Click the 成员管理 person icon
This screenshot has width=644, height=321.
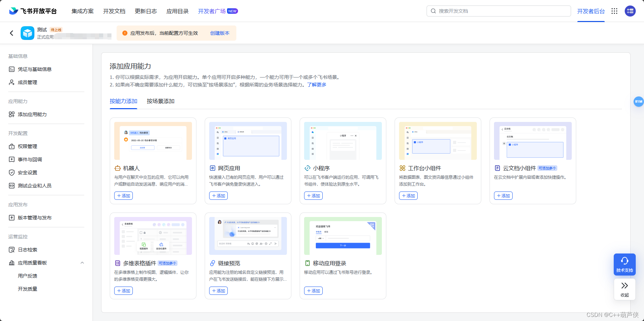(12, 82)
